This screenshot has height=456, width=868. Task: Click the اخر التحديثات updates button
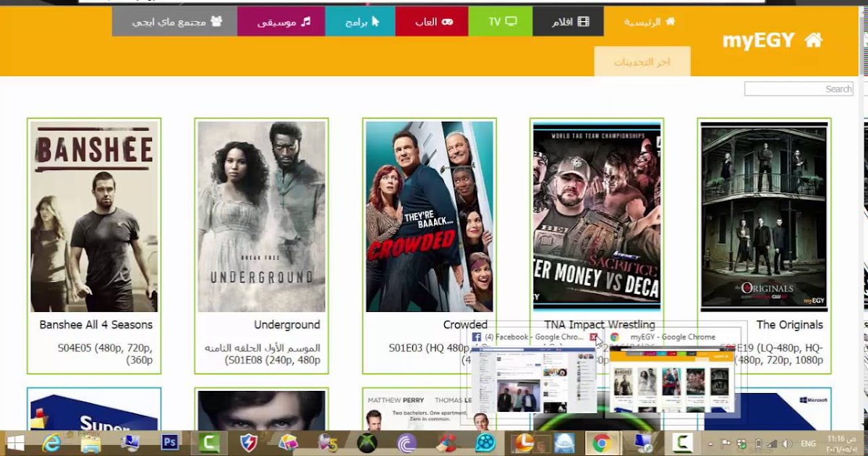(x=641, y=62)
